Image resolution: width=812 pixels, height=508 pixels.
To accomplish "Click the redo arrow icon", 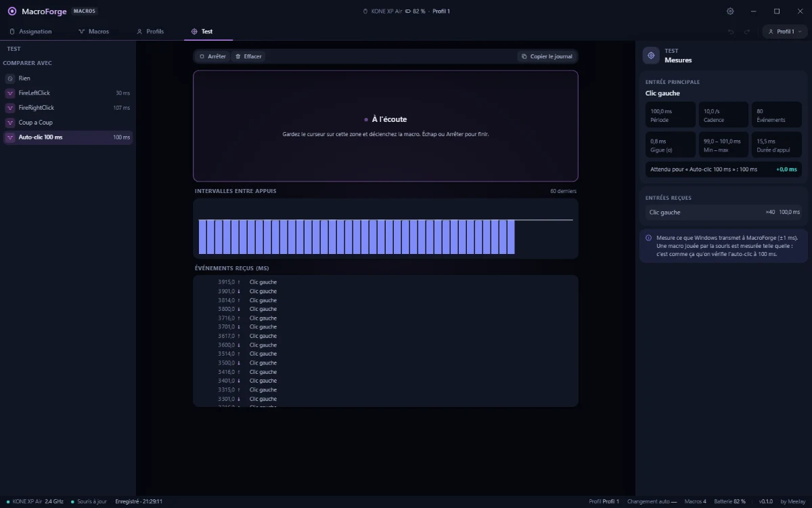I will [x=747, y=32].
